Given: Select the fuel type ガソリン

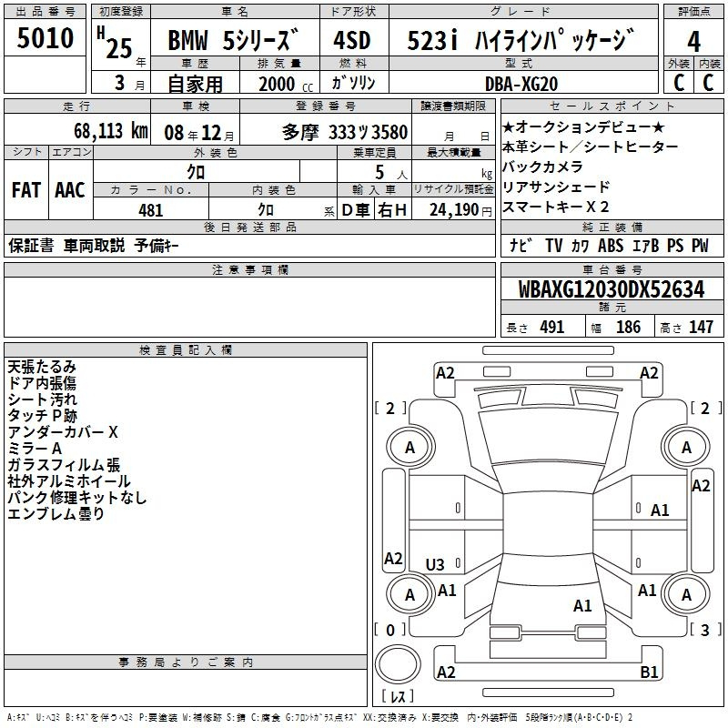Looking at the screenshot, I should pos(353,83).
